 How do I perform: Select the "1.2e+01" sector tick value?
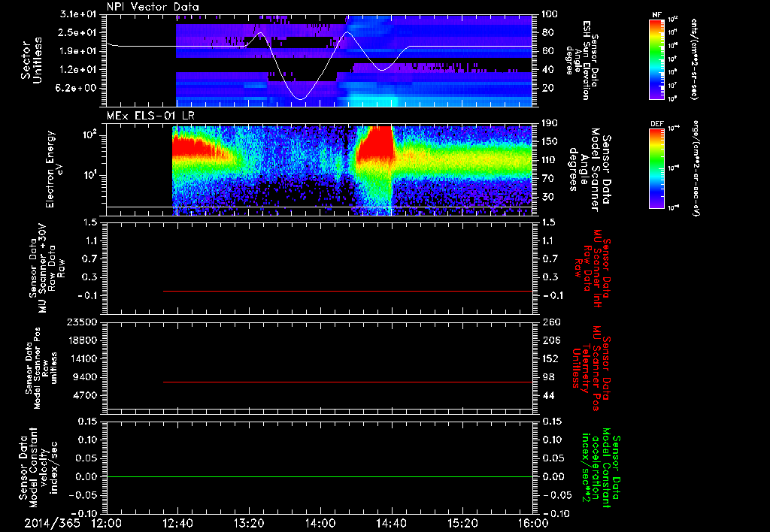(x=78, y=69)
